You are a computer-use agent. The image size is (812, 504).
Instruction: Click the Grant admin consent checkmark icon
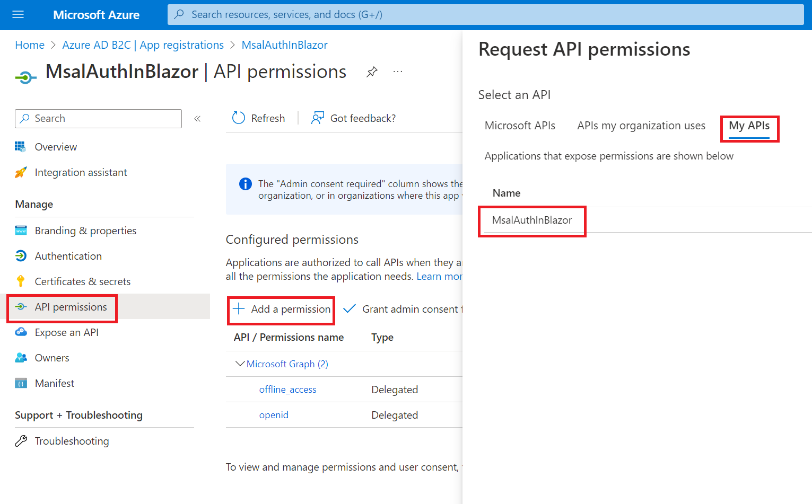pyautogui.click(x=349, y=309)
